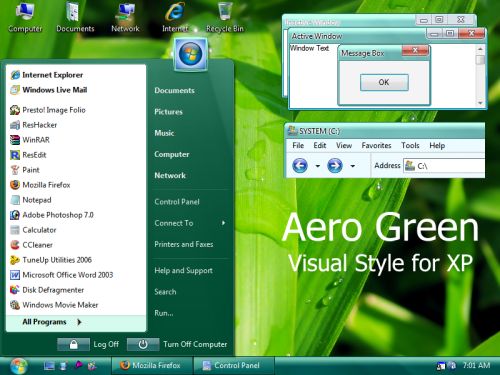500x375 pixels.
Task: Open the Favorites menu in SYSTEM (C:)
Action: [376, 146]
